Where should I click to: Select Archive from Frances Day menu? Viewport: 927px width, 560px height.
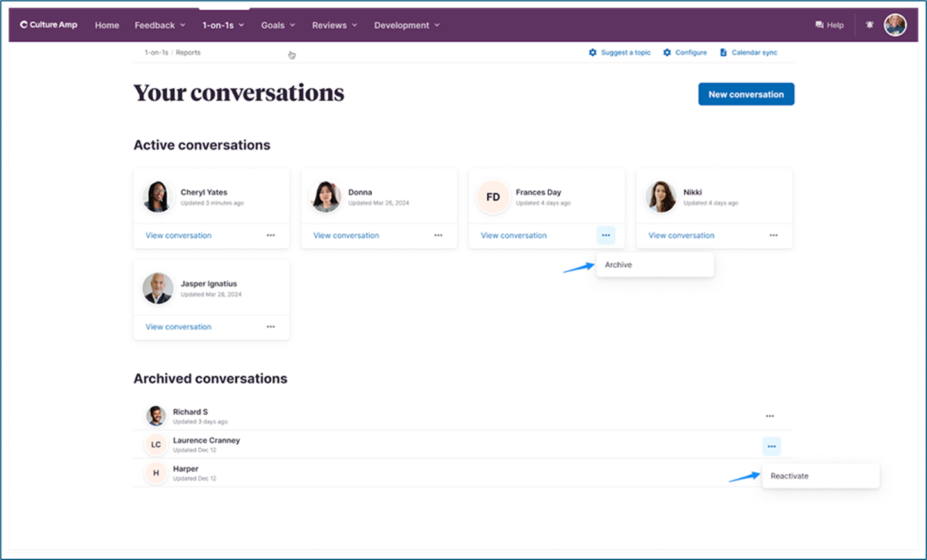[x=619, y=265]
